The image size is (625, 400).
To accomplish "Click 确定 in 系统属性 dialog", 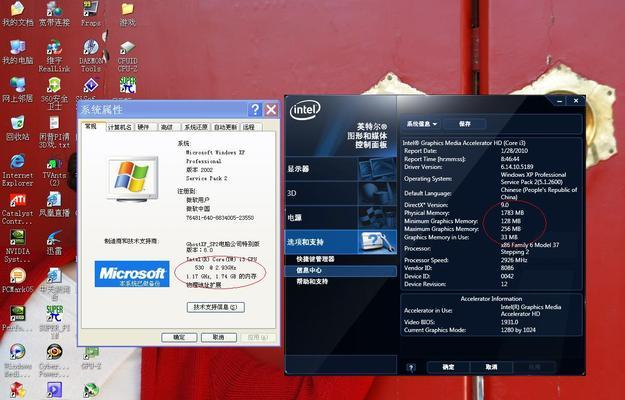I will tap(179, 337).
